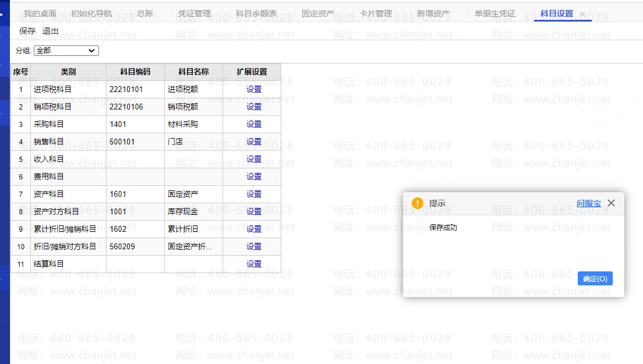Click 保存 in the toolbar
The image size is (643, 364).
point(27,31)
